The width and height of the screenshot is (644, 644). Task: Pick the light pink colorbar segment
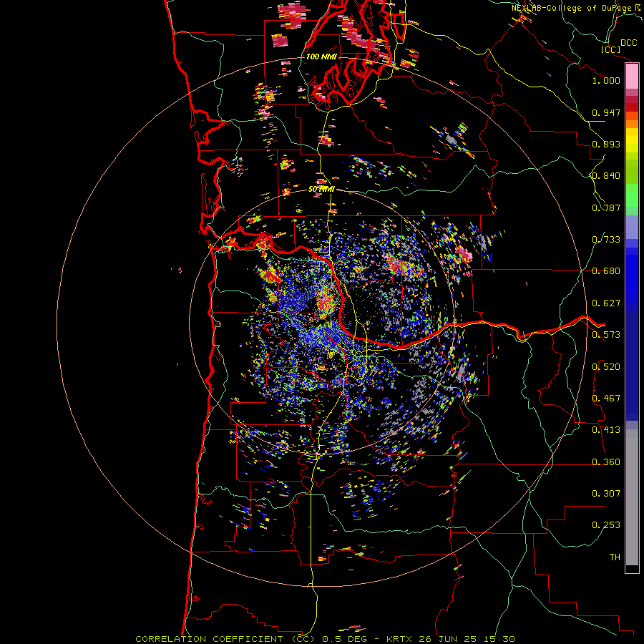coord(632,77)
